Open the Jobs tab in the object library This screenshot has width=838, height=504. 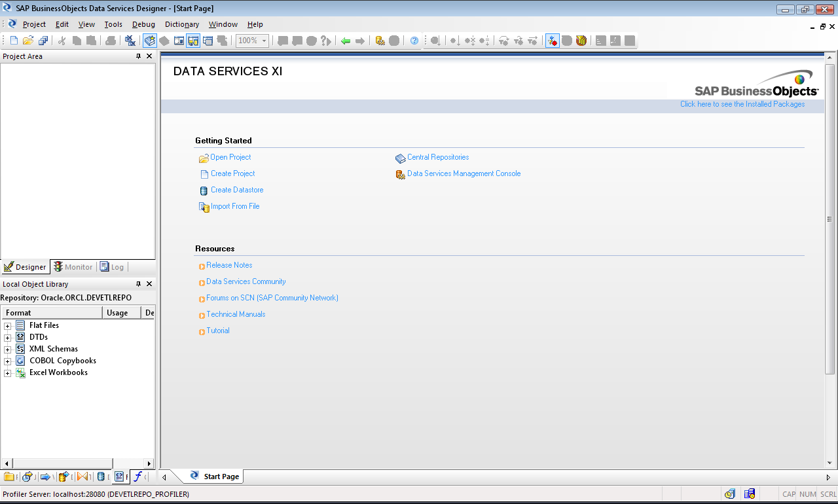coord(28,477)
